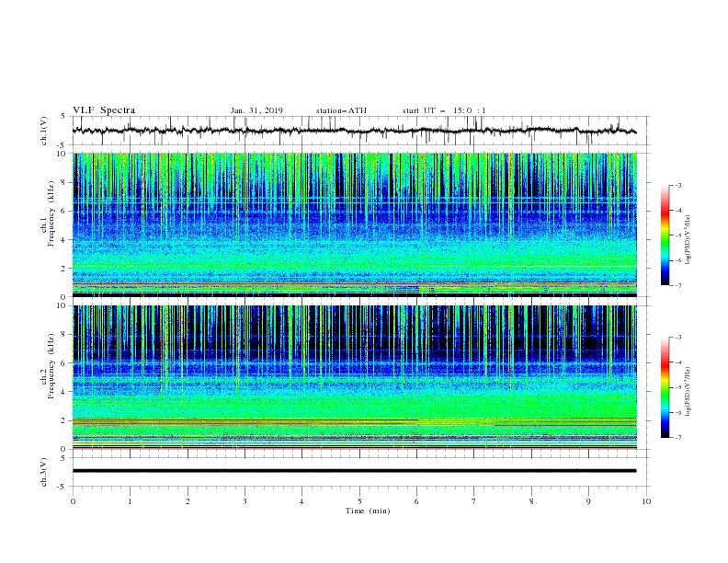The width and height of the screenshot is (728, 563).
Task: Click the "3" tick on the time axis
Action: pos(245,501)
